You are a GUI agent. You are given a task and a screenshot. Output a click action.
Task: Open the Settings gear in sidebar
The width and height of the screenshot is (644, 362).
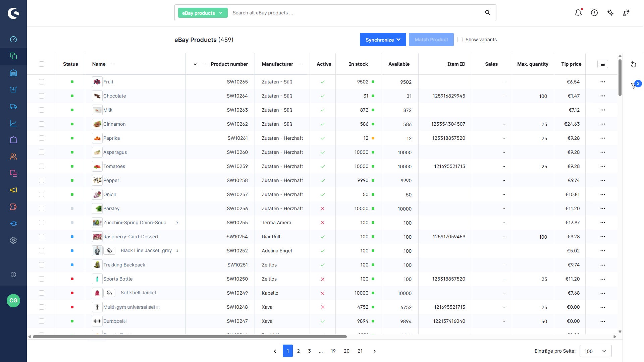pos(13,240)
